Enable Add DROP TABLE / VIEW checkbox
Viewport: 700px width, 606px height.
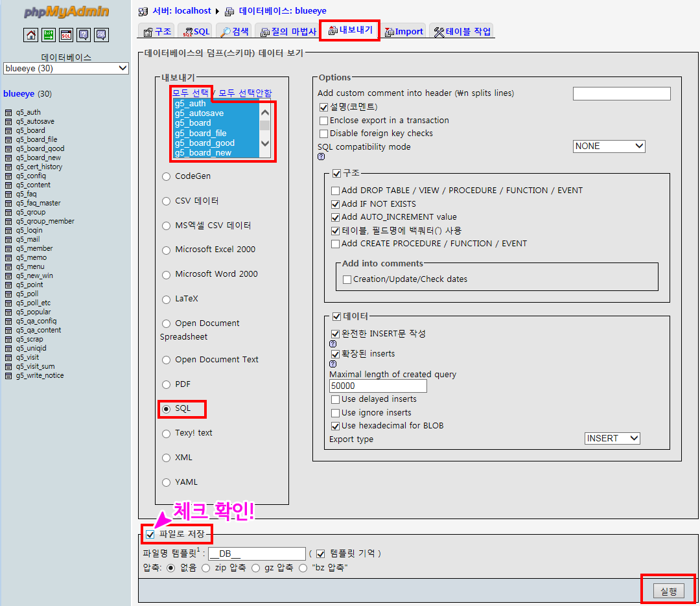coord(335,191)
